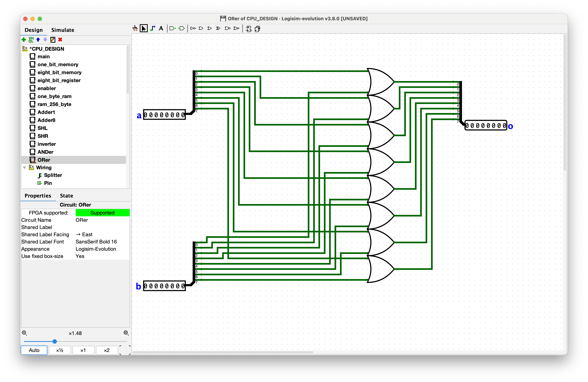The height and width of the screenshot is (382, 588).
Task: Collapse the Wiring library folder
Action: [24, 167]
